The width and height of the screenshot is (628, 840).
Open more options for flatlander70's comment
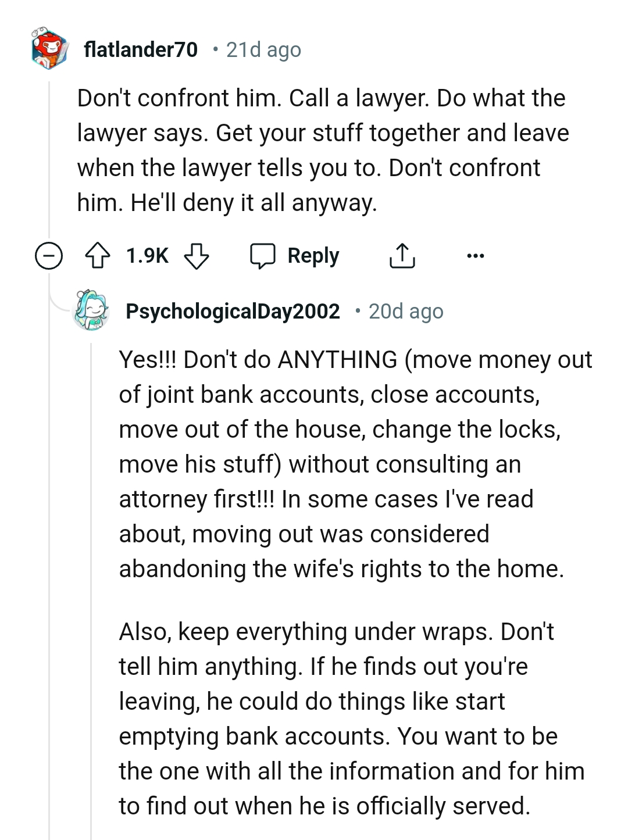(476, 256)
